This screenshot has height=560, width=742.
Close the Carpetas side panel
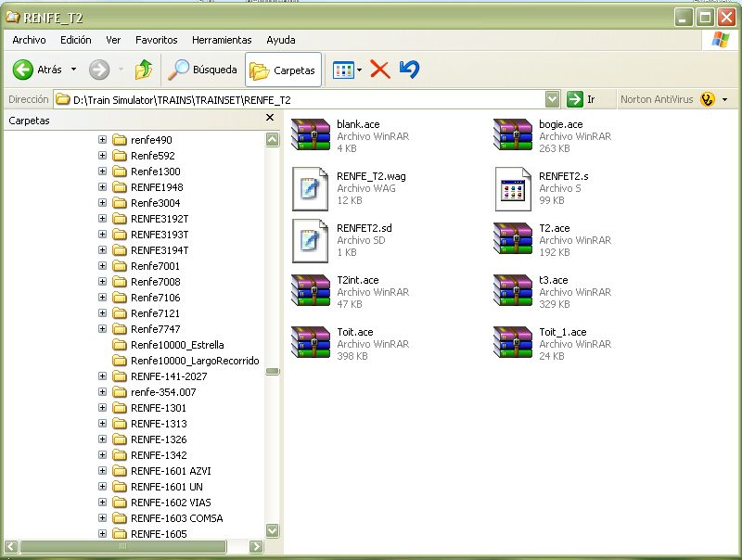tap(270, 119)
